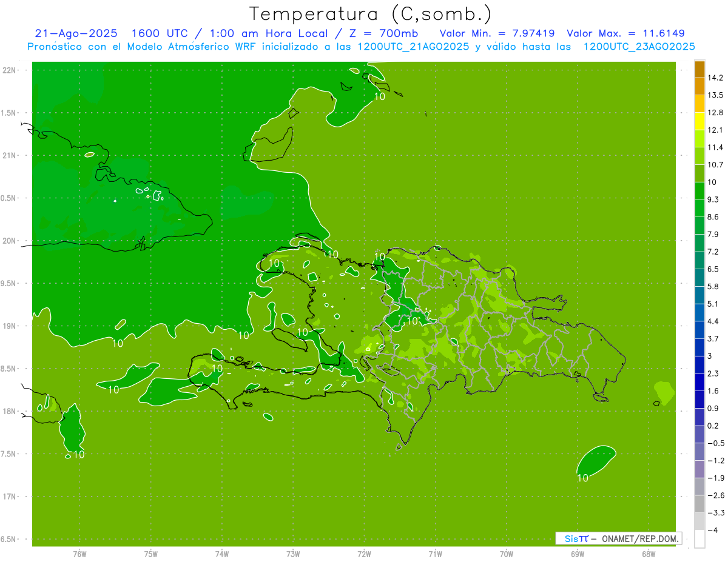Click "Valor Min. = 7.97419" text
This screenshot has width=728, height=562.
click(497, 33)
